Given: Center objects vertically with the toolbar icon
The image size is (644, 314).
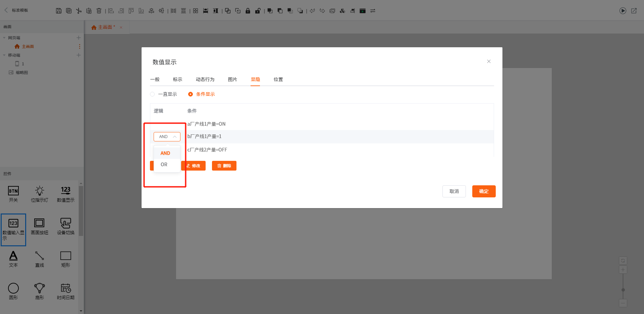Looking at the screenshot, I should pos(161,11).
